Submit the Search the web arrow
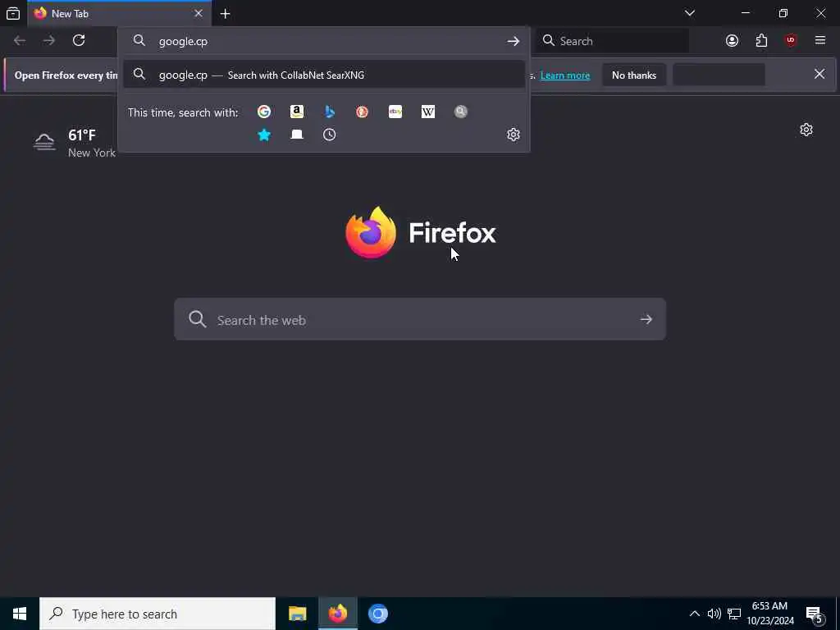 646,319
